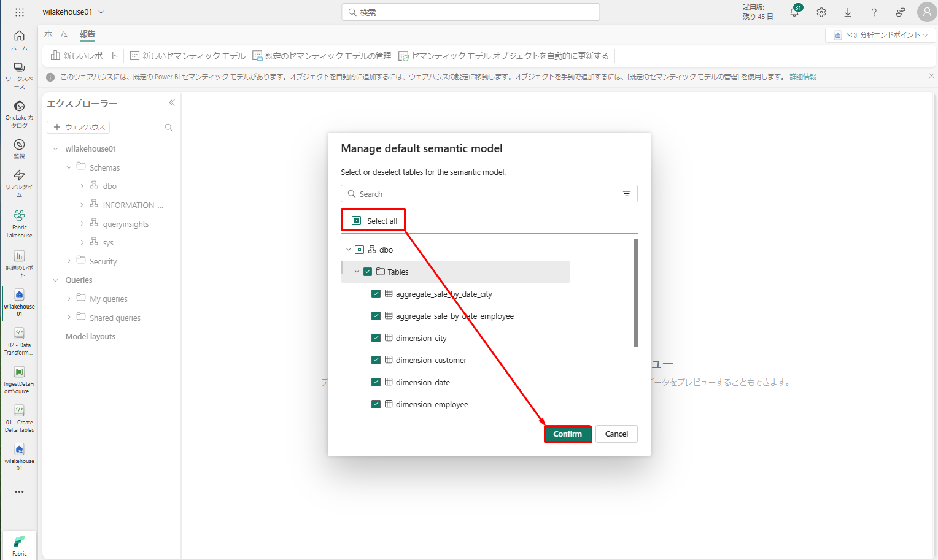The image size is (938, 560).
Task: Search icon in Explorer panel
Action: [169, 128]
